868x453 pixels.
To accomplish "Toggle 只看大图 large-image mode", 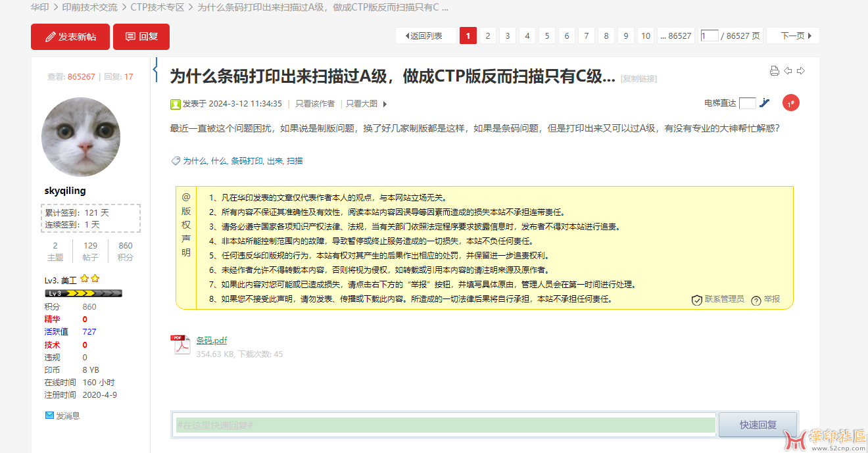I will click(x=360, y=103).
